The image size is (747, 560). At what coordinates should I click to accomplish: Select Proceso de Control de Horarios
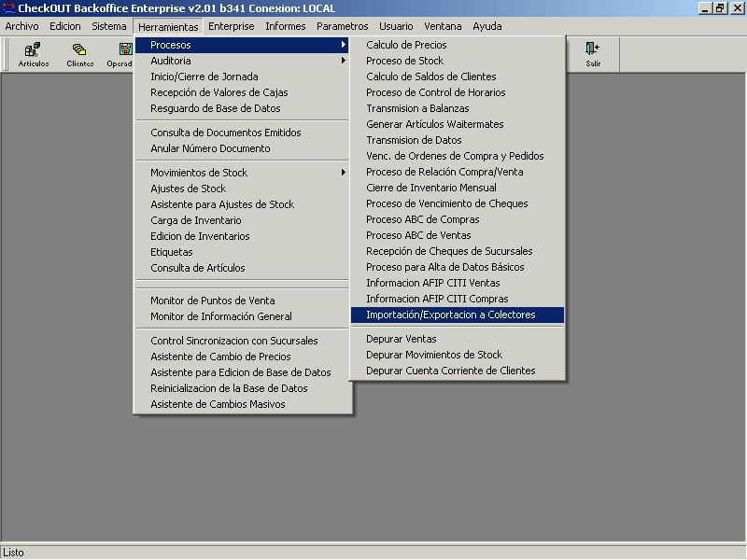click(458, 92)
